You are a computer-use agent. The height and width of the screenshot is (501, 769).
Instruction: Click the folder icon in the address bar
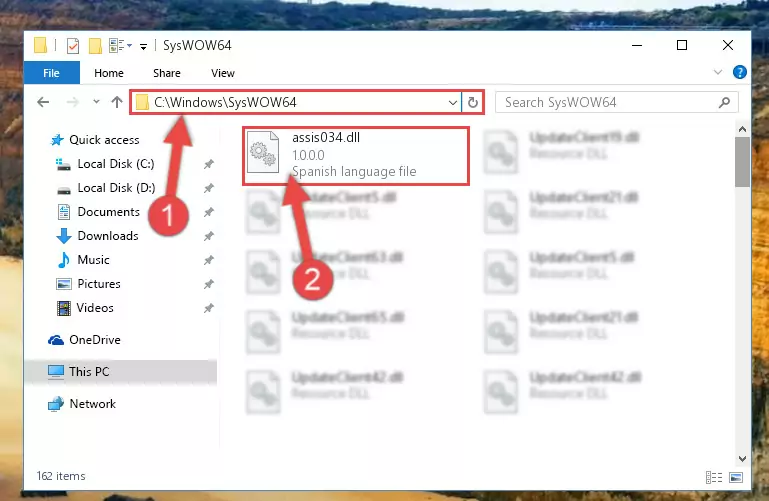tap(142, 102)
